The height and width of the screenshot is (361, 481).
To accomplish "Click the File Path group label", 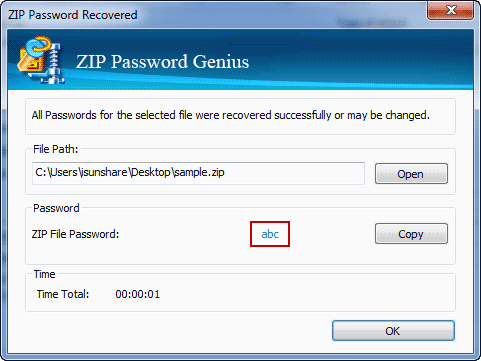I will [x=55, y=149].
